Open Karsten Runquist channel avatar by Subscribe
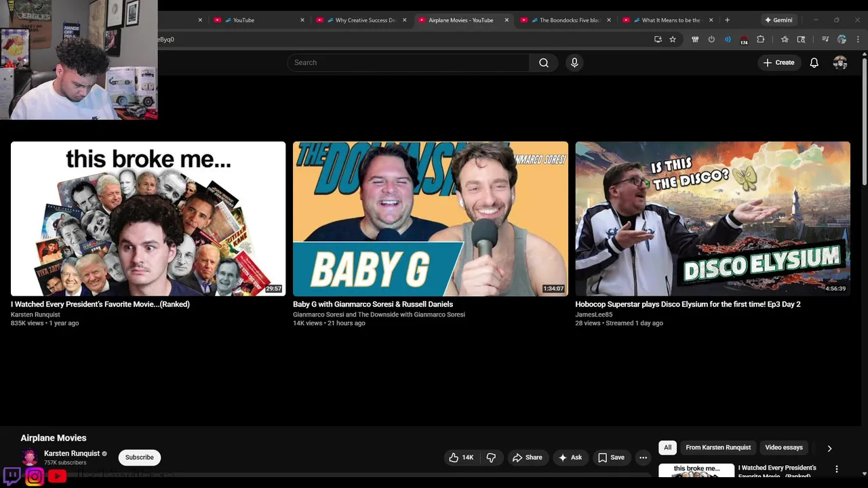The image size is (868, 488). point(29,457)
